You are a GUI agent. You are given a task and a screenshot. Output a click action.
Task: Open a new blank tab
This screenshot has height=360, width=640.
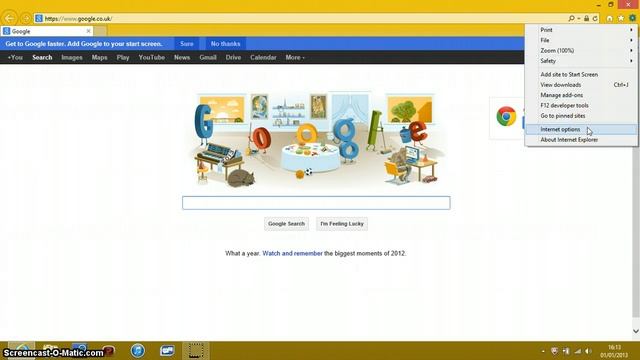click(x=101, y=31)
